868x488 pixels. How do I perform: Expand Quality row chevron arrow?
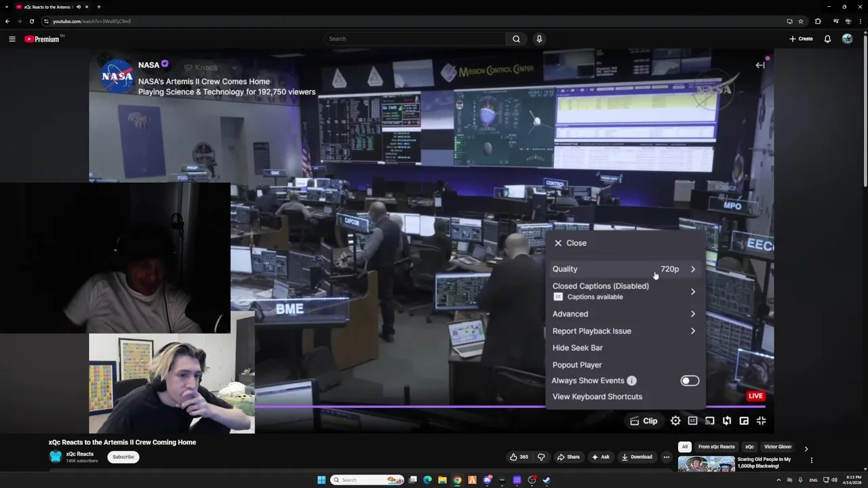692,269
